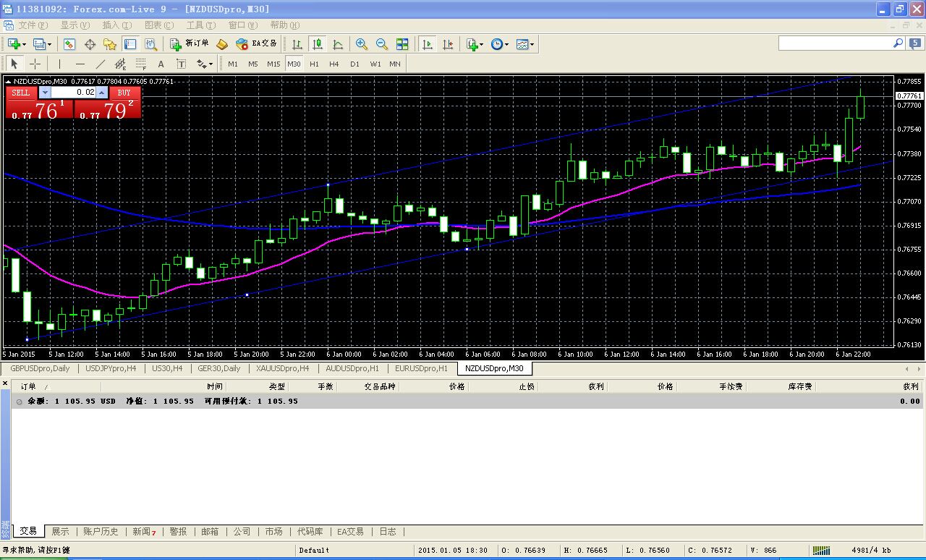Open the 文件 menu
This screenshot has height=560, width=926.
point(33,25)
